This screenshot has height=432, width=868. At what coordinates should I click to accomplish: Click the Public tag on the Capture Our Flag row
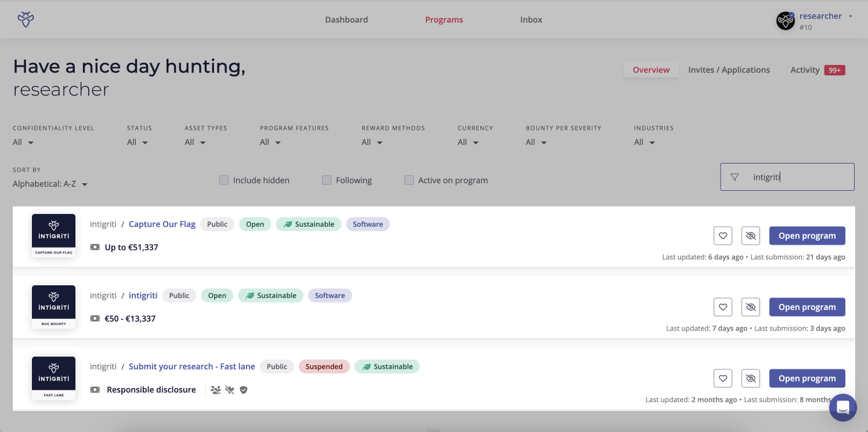pyautogui.click(x=218, y=224)
